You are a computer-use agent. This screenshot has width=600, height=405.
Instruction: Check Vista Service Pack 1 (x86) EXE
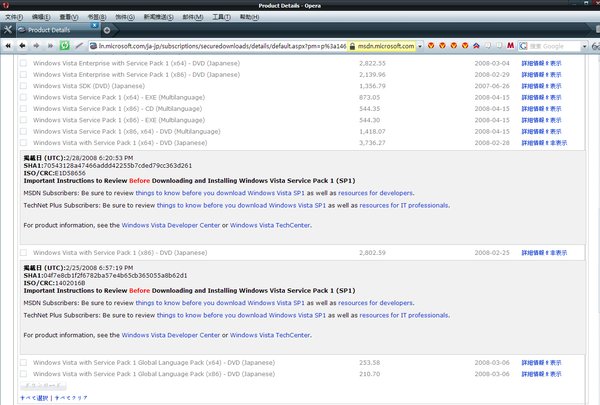point(23,120)
